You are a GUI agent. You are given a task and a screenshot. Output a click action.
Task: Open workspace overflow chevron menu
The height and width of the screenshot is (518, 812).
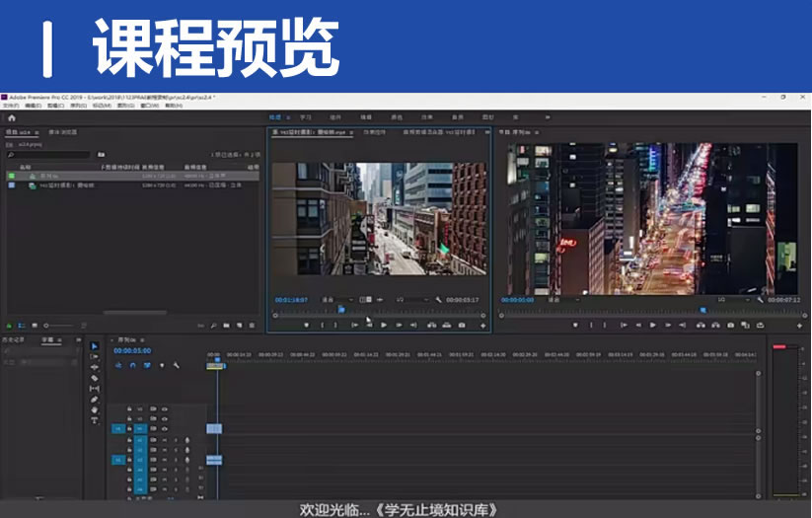tap(548, 117)
